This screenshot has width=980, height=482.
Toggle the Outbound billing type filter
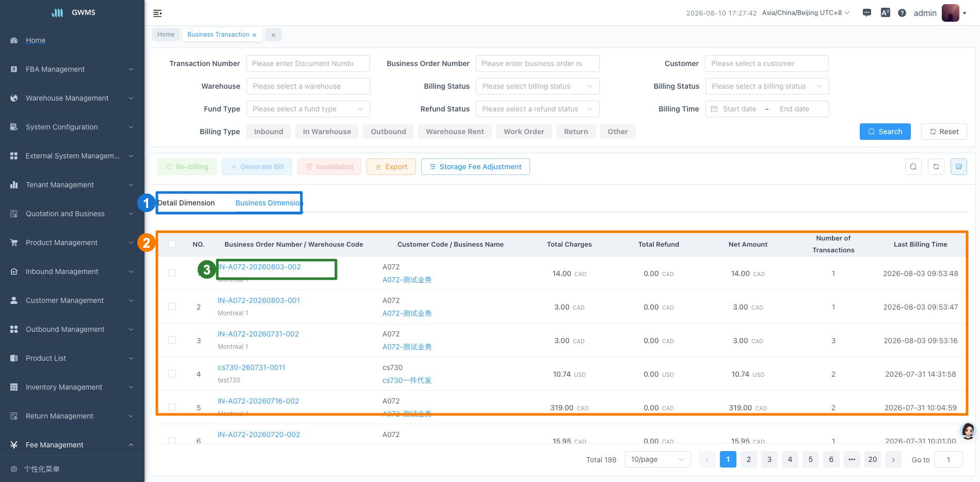(388, 132)
